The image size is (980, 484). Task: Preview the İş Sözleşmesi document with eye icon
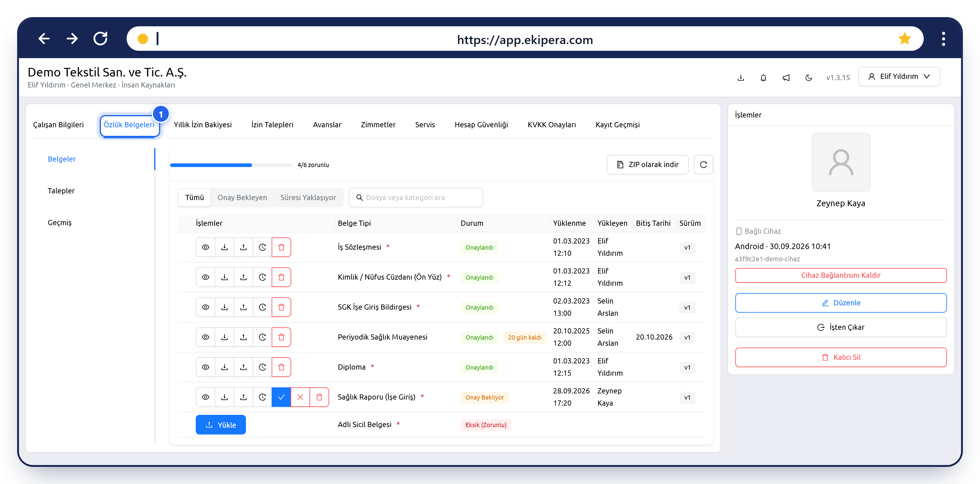pos(206,247)
